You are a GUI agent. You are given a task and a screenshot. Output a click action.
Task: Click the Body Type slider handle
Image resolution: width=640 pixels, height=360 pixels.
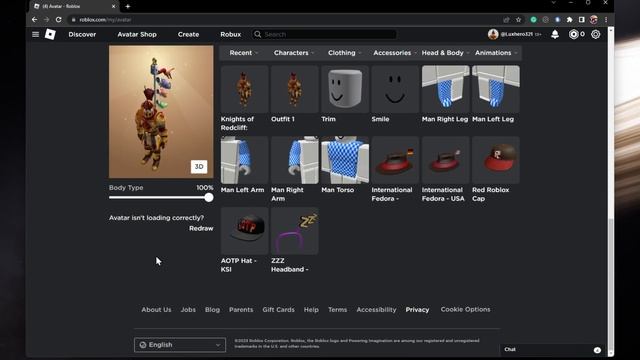tap(209, 198)
